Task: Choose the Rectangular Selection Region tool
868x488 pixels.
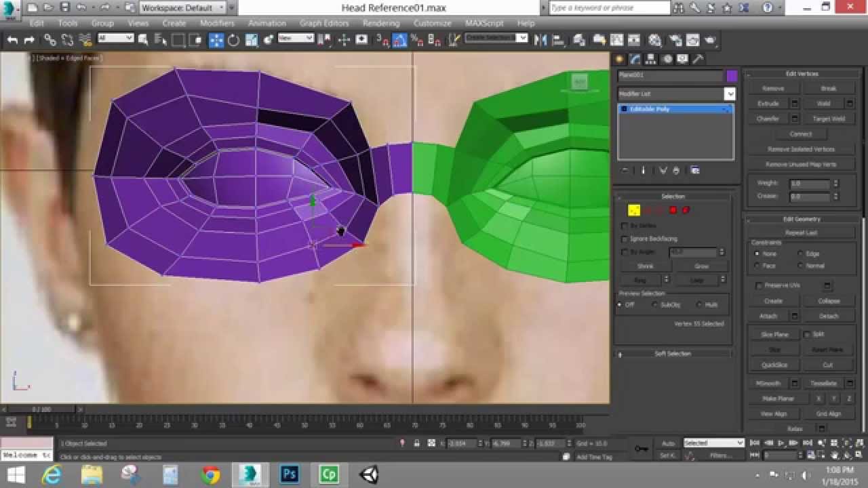Action: [x=178, y=40]
